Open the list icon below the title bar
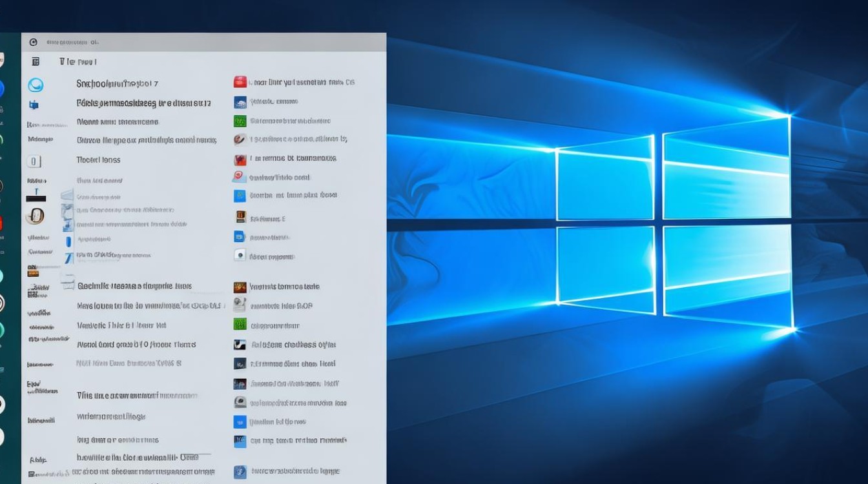This screenshot has height=484, width=868. [x=36, y=61]
